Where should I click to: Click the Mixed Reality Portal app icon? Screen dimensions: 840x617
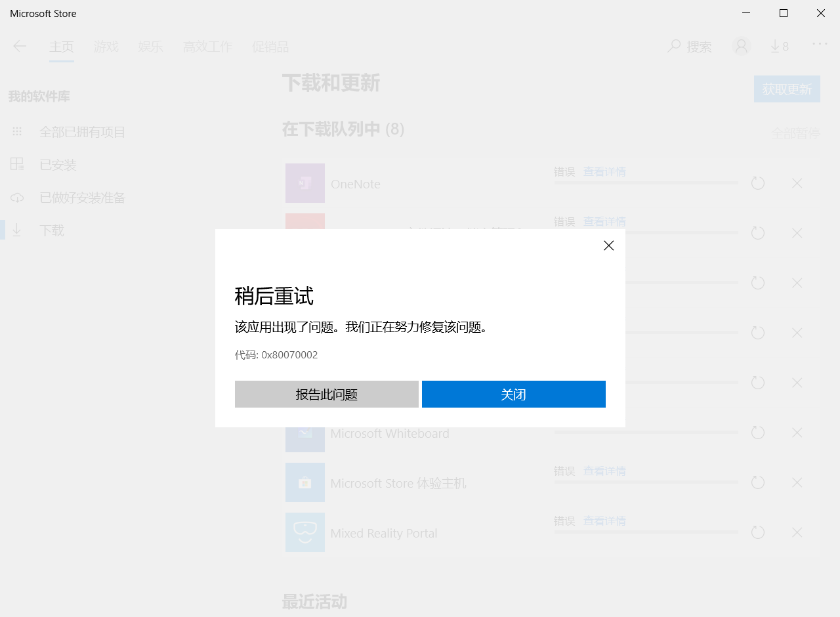305,532
